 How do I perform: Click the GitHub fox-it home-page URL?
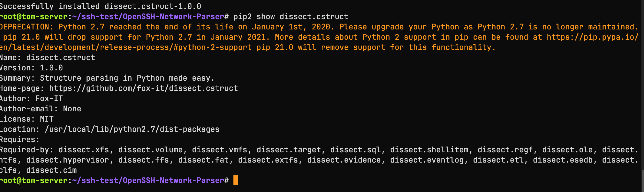143,88
